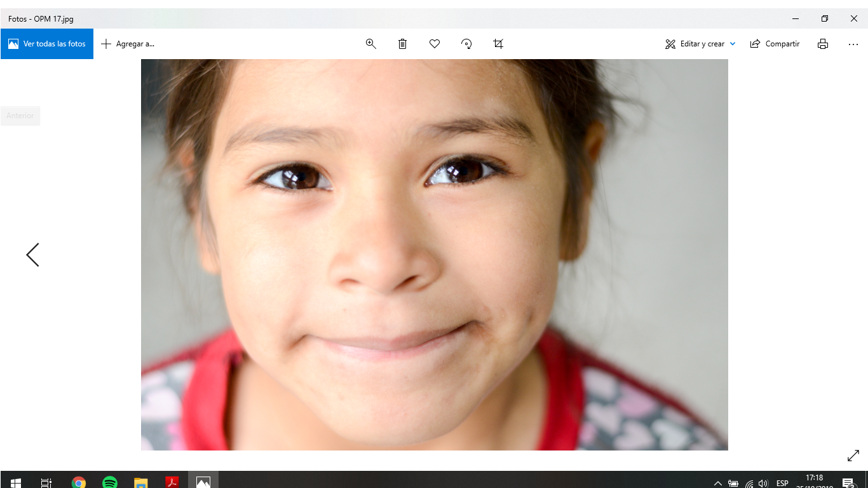Image resolution: width=868 pixels, height=488 pixels.
Task: Rotate the photo using rotate icon
Action: pos(466,44)
